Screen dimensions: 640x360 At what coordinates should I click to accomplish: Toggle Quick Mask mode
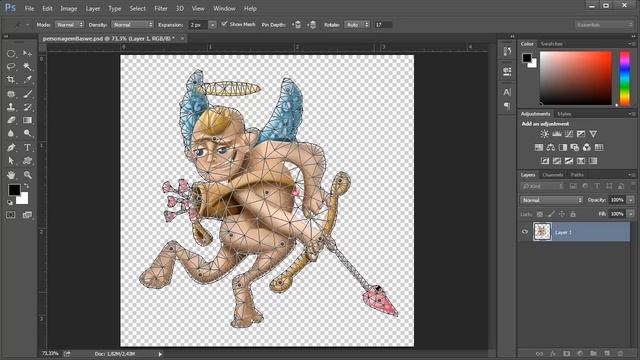point(11,215)
